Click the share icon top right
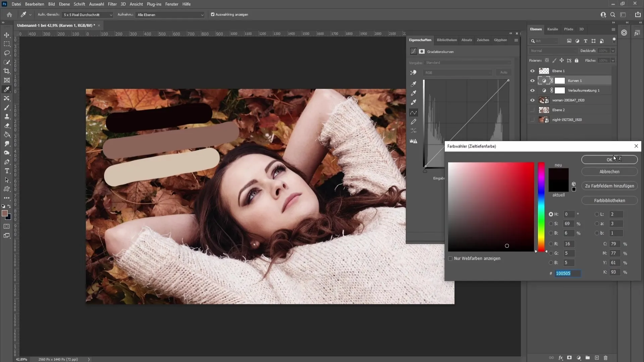The width and height of the screenshot is (644, 362). click(638, 15)
